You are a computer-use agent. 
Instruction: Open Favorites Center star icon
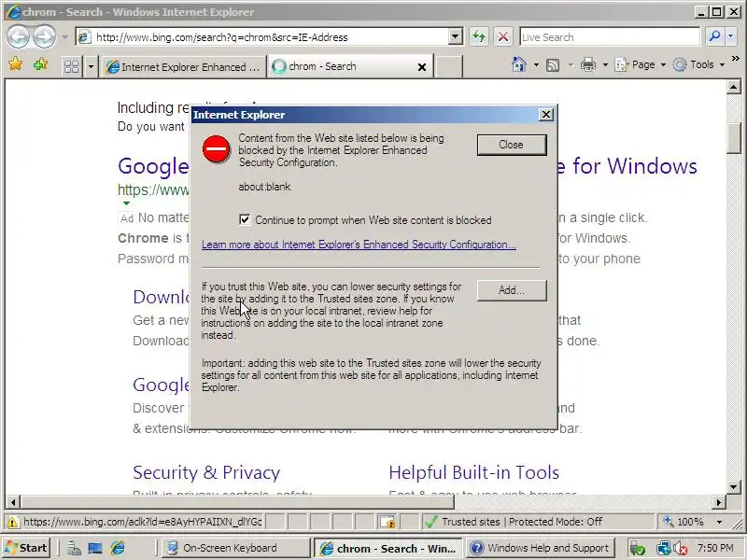[15, 64]
